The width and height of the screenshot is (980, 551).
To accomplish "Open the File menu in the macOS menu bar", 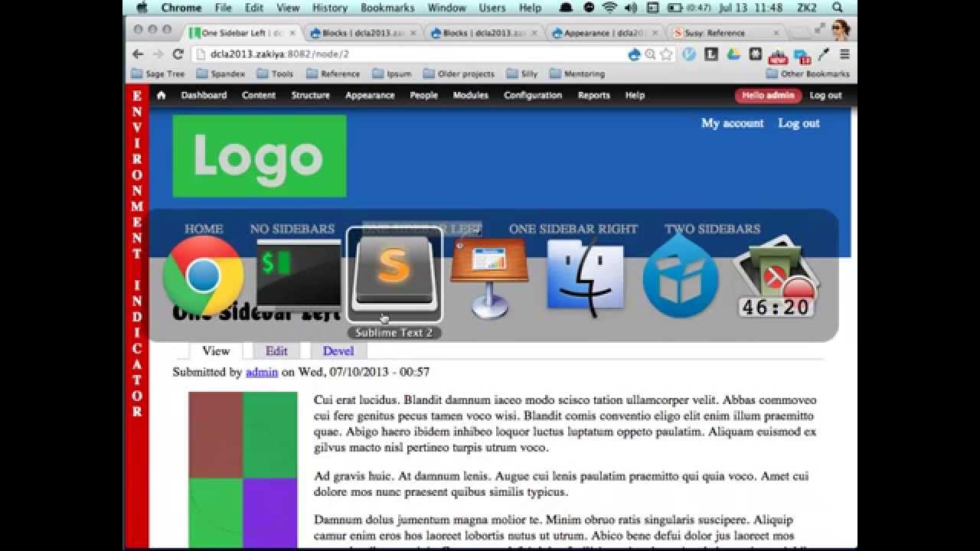I will click(224, 8).
